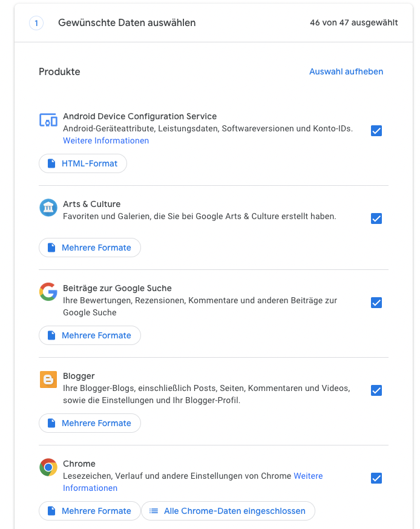Uncheck Android Device Configuration Service checkbox
The image size is (420, 529).
tap(376, 131)
